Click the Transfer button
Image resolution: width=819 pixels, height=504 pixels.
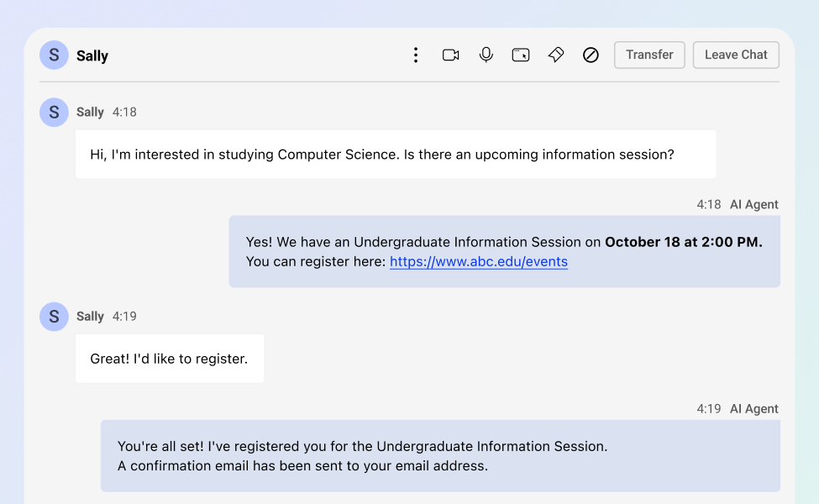(x=649, y=55)
